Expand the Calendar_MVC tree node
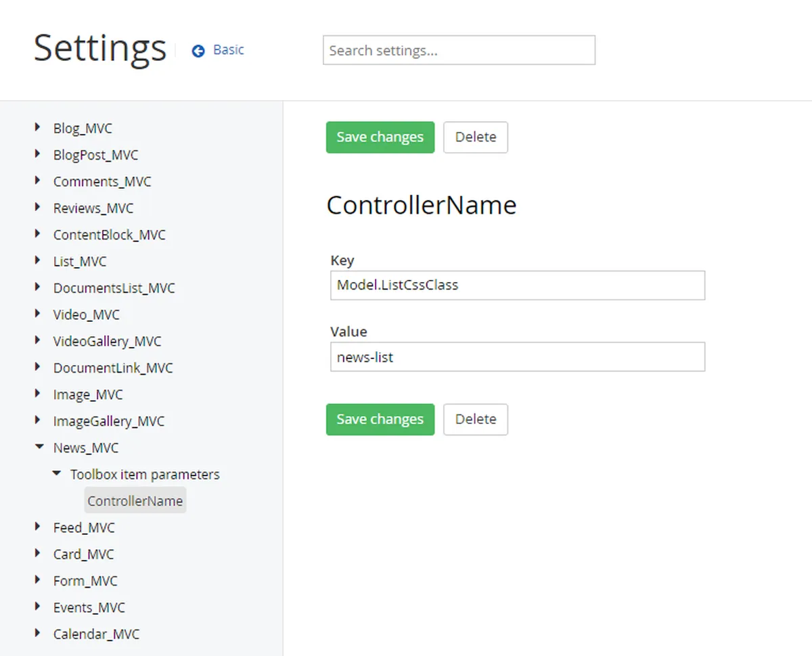812x656 pixels. (37, 633)
